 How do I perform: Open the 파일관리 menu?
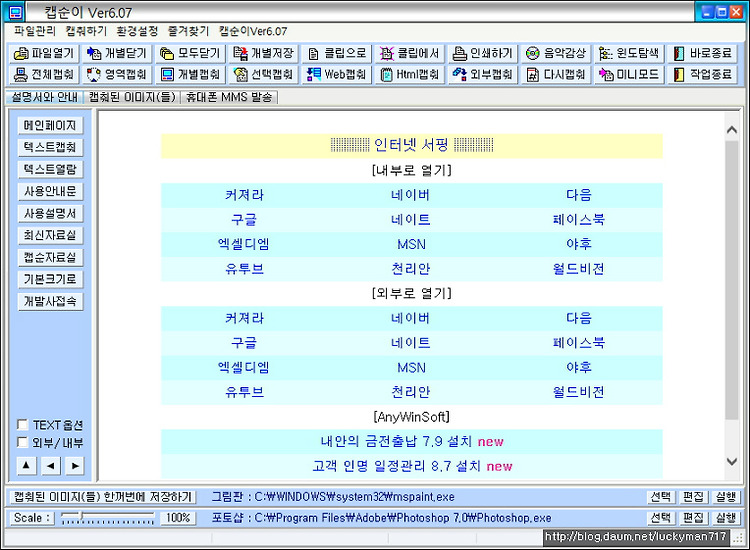[34, 31]
